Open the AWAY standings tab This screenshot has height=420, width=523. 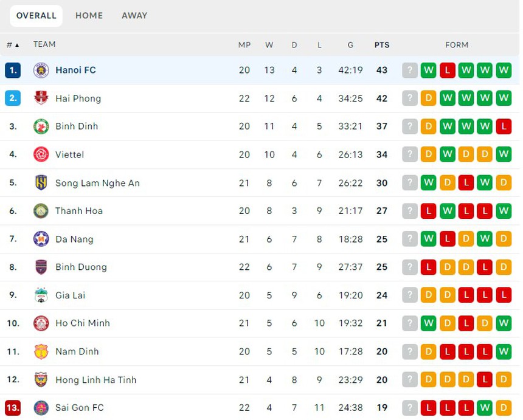[x=134, y=16]
